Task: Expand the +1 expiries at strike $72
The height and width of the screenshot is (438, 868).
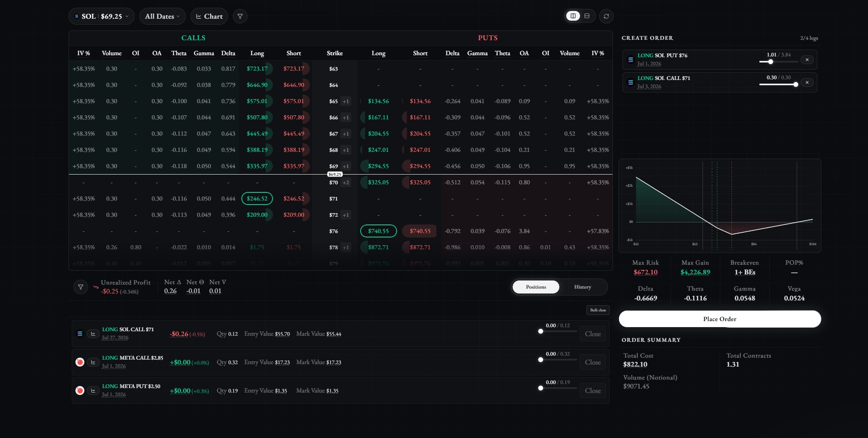Action: tap(346, 215)
